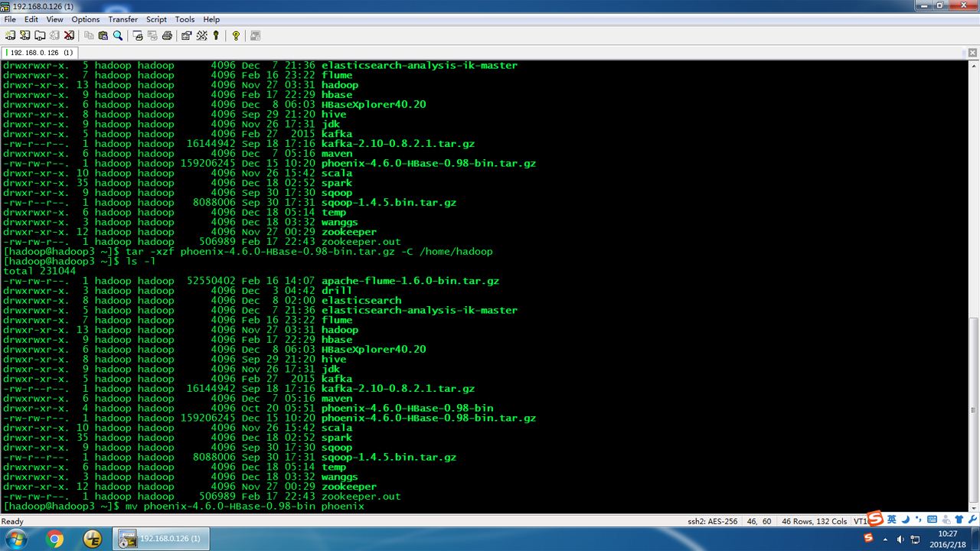Viewport: 980px width, 551px height.
Task: Open Find with the magnifier icon
Action: coord(118,35)
